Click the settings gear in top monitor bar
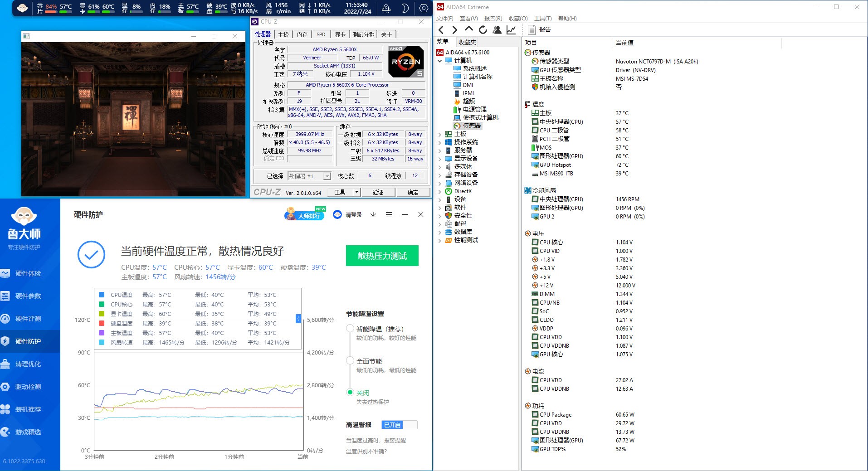 [x=424, y=8]
